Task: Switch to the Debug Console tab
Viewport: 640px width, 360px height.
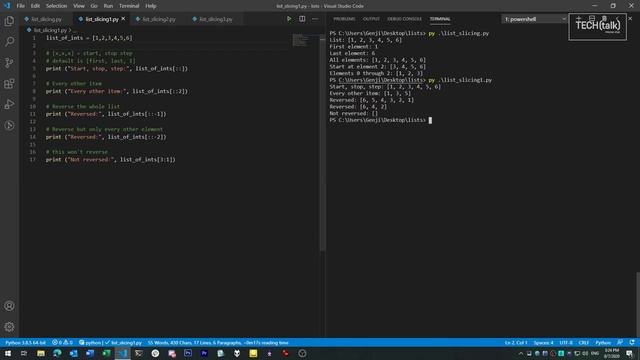Action: [404, 19]
